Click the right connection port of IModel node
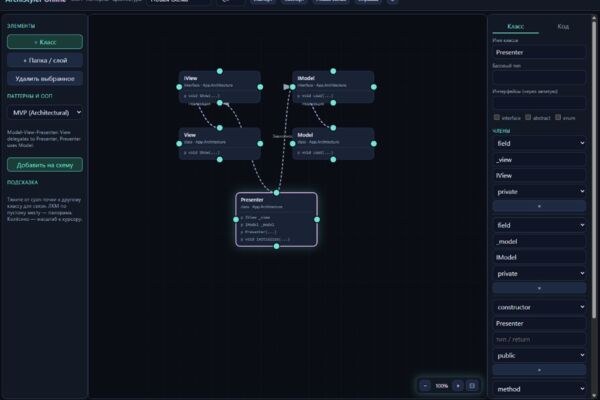The image size is (600, 400). click(x=374, y=87)
